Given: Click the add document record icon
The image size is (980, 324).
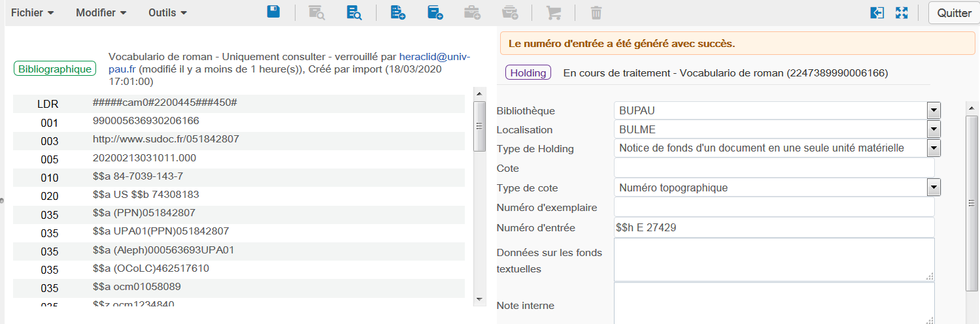Looking at the screenshot, I should 397,12.
